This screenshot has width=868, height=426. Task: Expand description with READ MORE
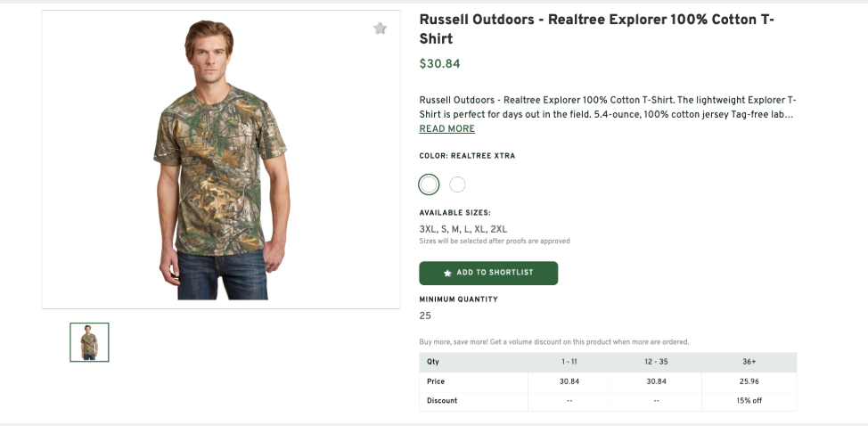click(446, 129)
